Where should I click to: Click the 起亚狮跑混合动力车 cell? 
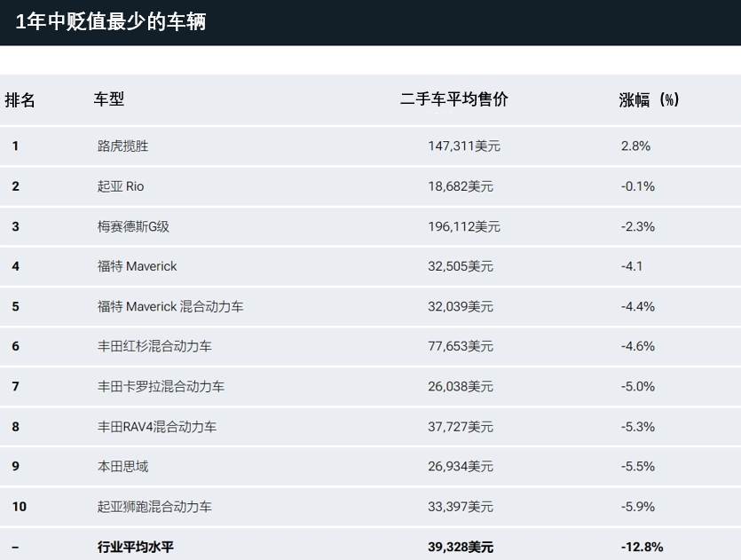[154, 507]
